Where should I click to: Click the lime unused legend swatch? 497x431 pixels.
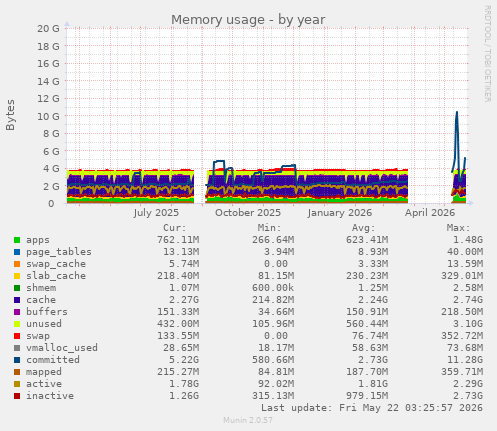tap(17, 324)
